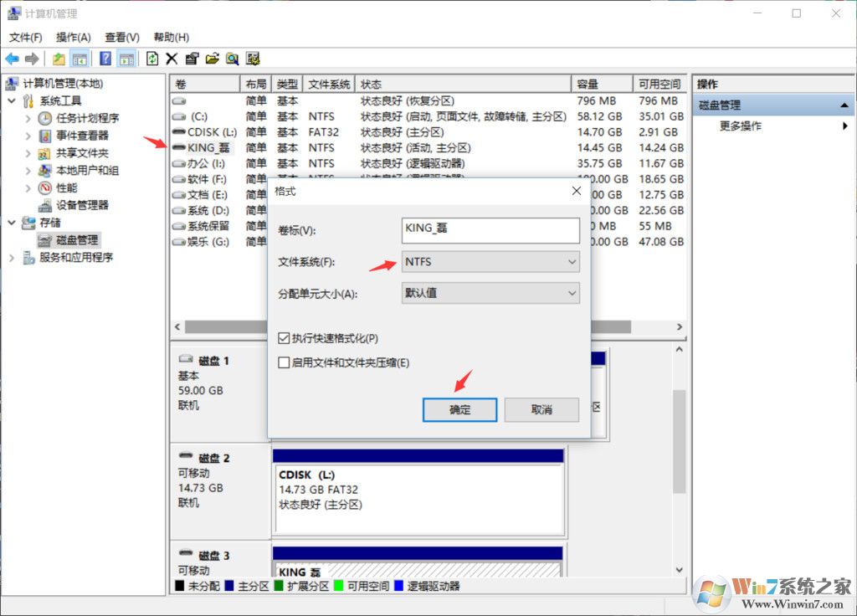The image size is (857, 616).
Task: Click the 确定 button
Action: tap(459, 410)
